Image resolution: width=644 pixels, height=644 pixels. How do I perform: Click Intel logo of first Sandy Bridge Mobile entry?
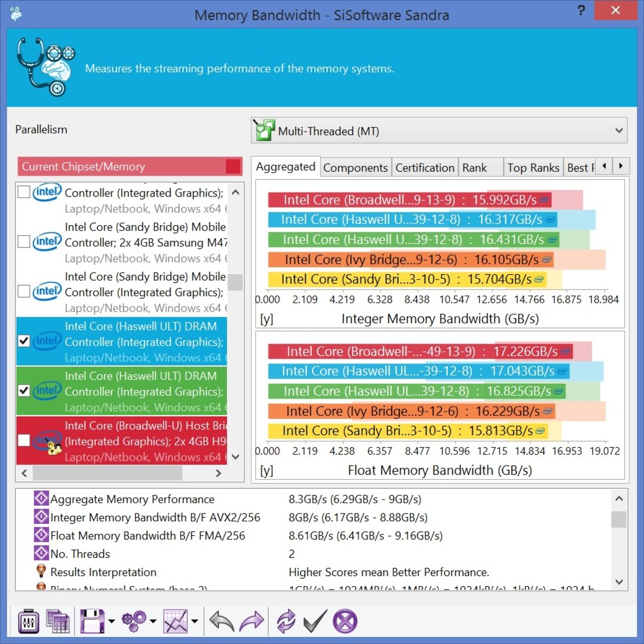click(47, 241)
